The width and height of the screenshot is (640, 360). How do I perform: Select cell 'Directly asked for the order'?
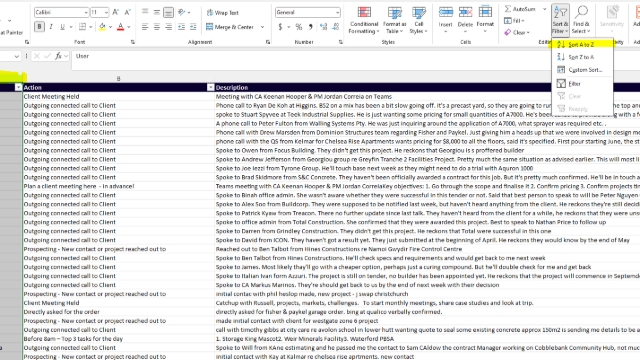pos(118,312)
